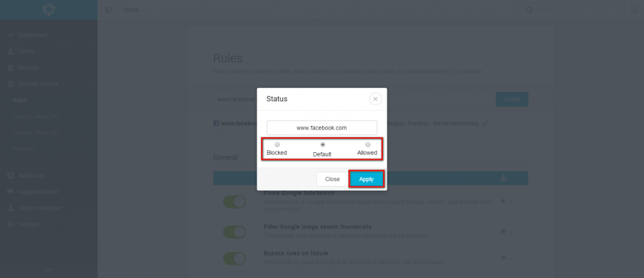Select the Blocked radio button
Viewport: 644px width, 278px height.
(x=277, y=145)
